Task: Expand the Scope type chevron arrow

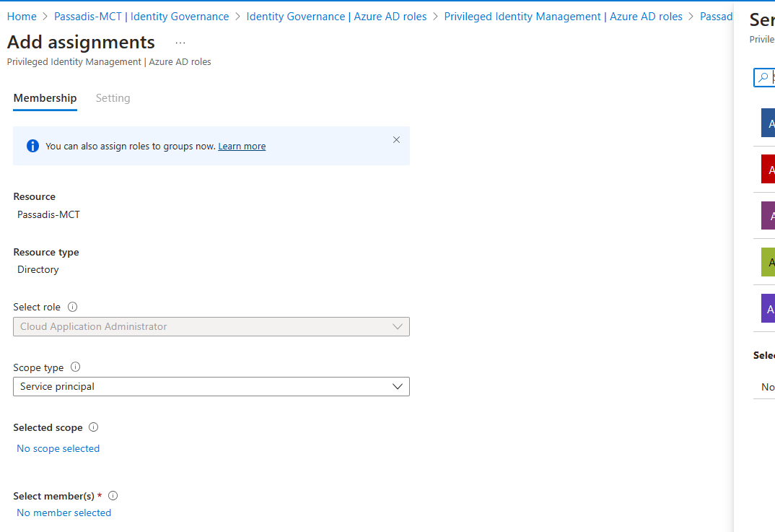Action: point(398,386)
